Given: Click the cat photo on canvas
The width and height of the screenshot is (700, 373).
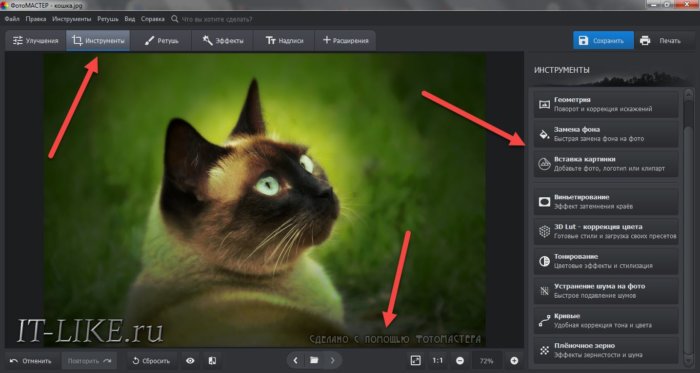Looking at the screenshot, I should (x=264, y=200).
